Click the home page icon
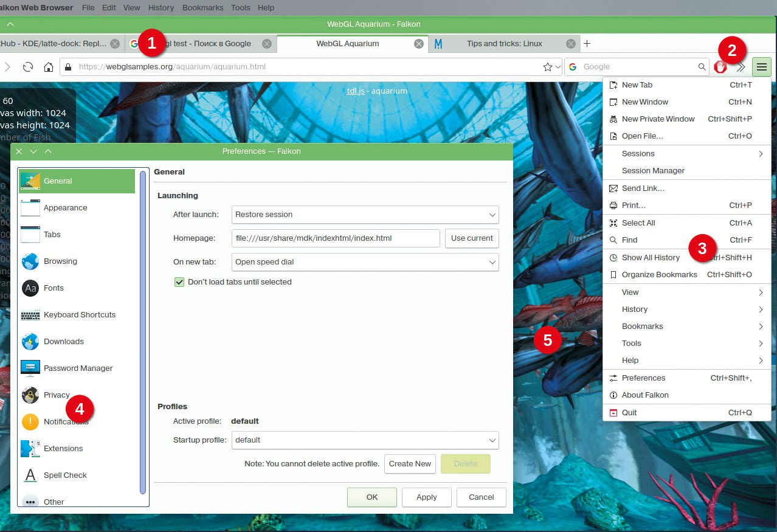 [x=49, y=67]
